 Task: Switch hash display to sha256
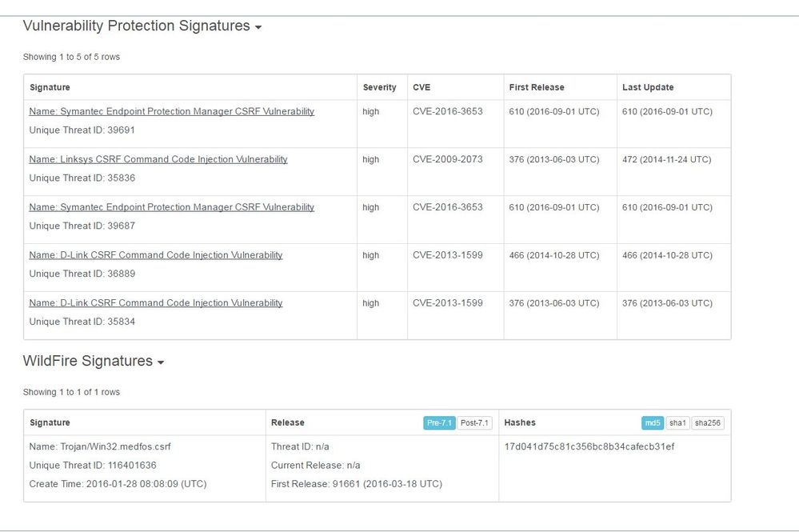coord(708,423)
